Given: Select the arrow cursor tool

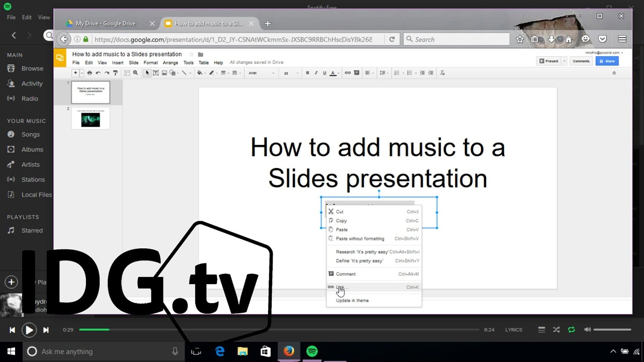Looking at the screenshot, I should [x=147, y=73].
